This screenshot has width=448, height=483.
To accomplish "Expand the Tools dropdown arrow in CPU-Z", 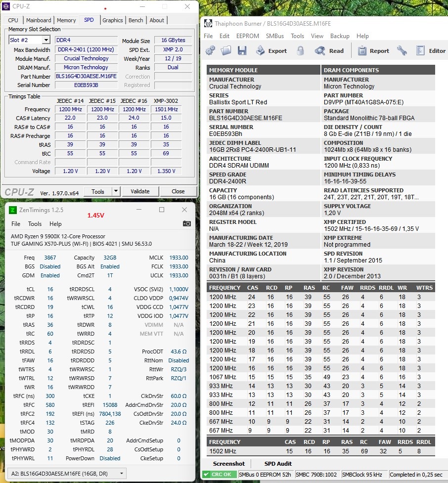I will [x=116, y=191].
